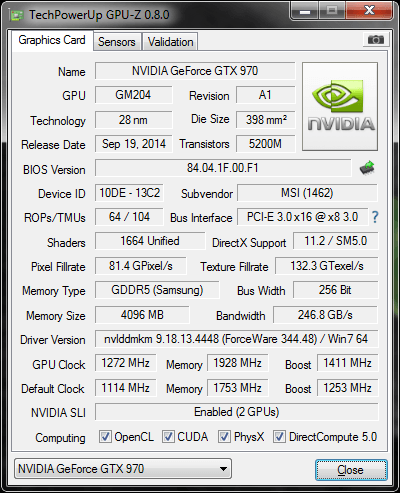This screenshot has width=400, height=493.
Task: Click the Default Clock field 1114 MHz
Action: (x=125, y=388)
